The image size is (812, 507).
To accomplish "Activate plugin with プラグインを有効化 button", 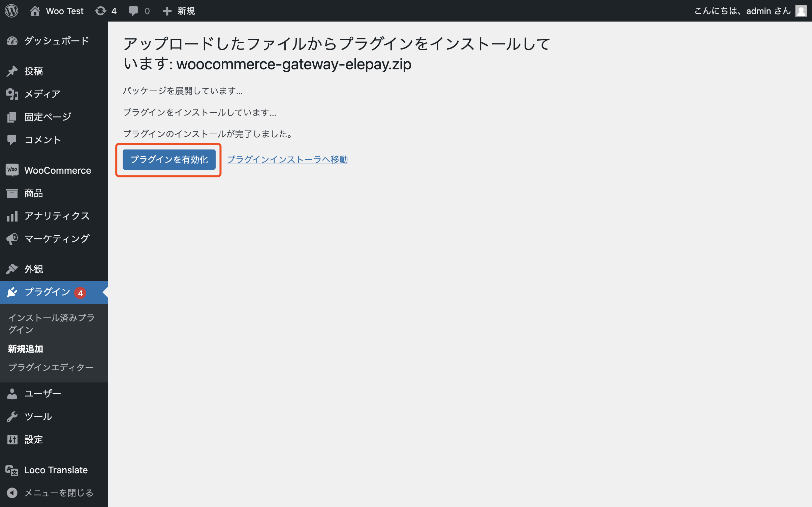I will 169,160.
